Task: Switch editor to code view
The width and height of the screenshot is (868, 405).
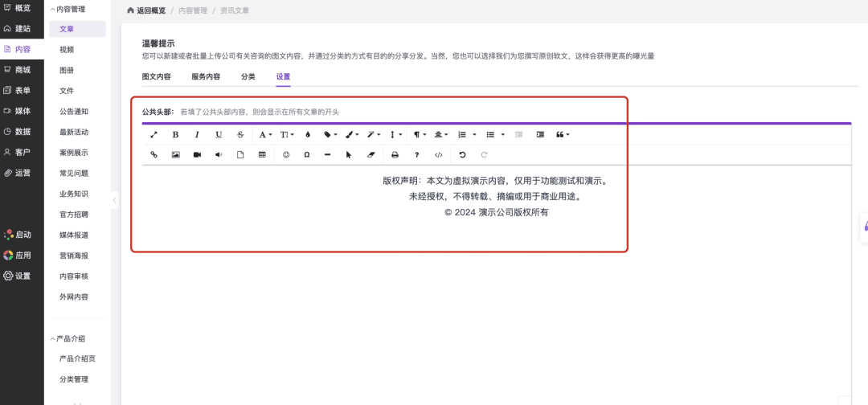Action: (438, 155)
